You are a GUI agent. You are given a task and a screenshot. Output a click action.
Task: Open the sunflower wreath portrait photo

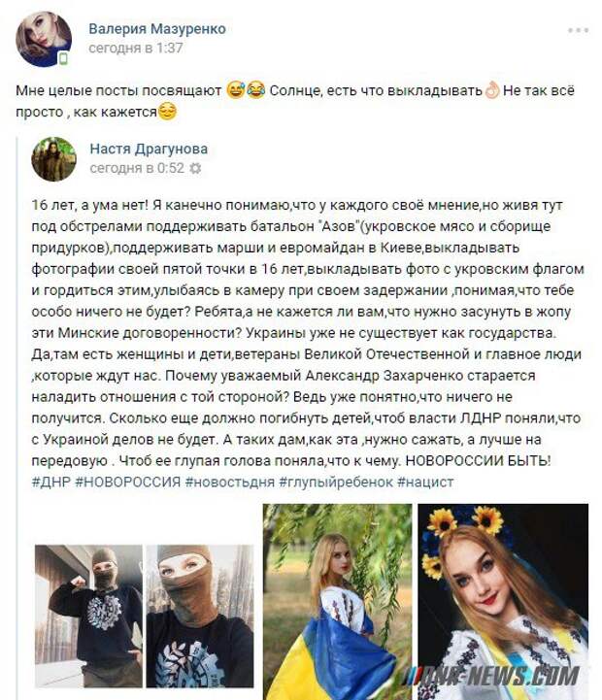point(503,602)
